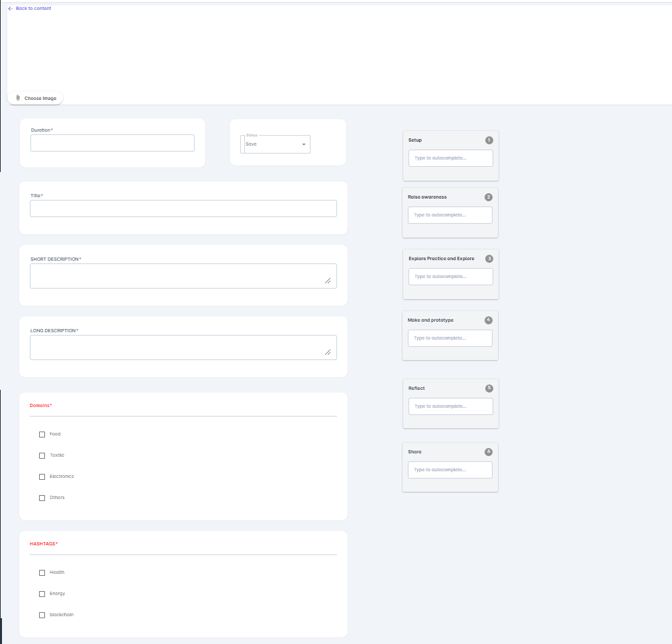This screenshot has width=672, height=644.
Task: Select the Health hashtag checkbox
Action: coord(42,573)
